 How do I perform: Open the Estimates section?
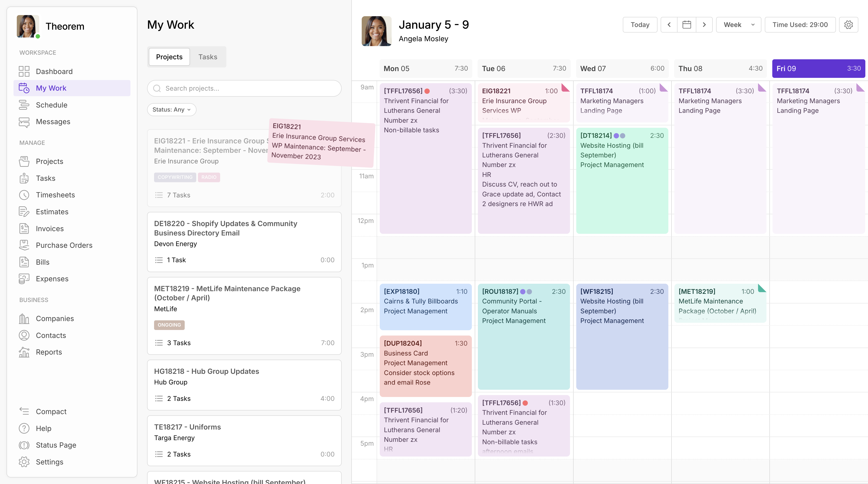(52, 212)
